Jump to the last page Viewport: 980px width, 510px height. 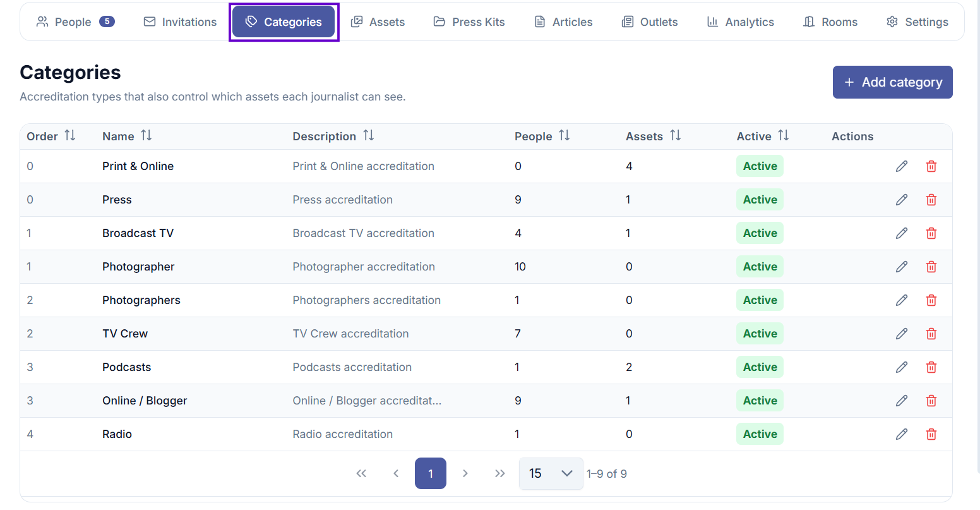500,473
